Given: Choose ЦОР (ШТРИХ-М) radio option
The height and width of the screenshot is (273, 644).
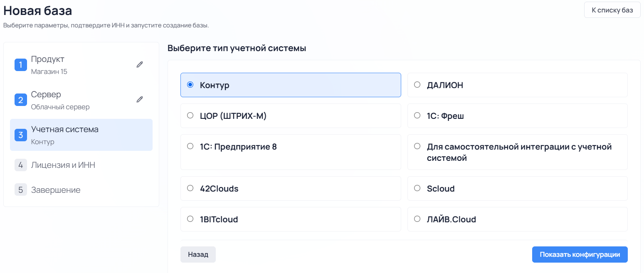Looking at the screenshot, I should coord(190,116).
